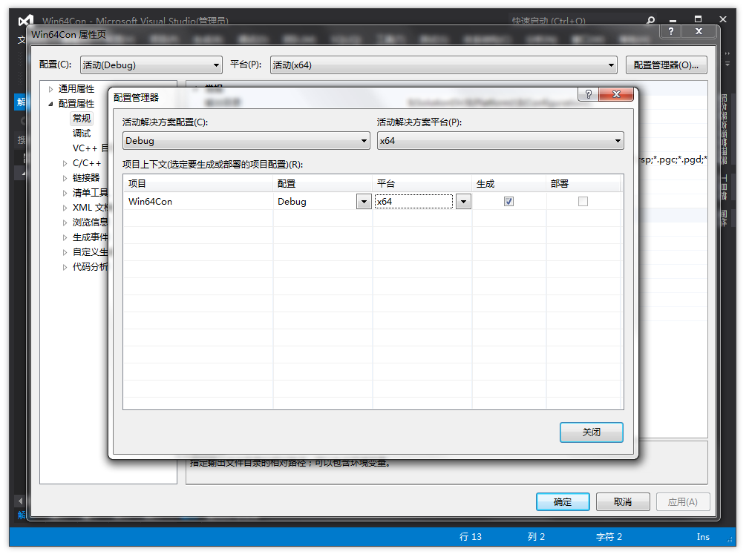The height and width of the screenshot is (560, 749).
Task: Click the 行 13 status bar entry
Action: pos(471,537)
